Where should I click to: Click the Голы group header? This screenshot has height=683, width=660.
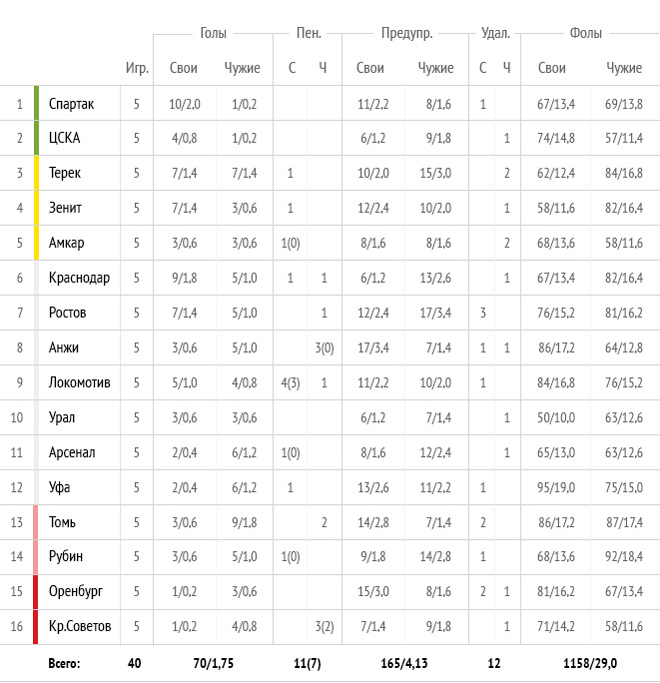tap(213, 33)
